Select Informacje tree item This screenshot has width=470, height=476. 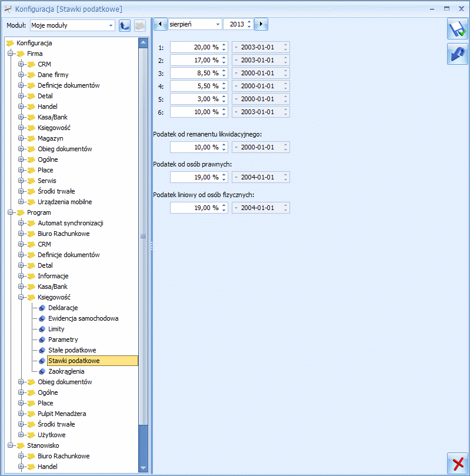point(53,276)
